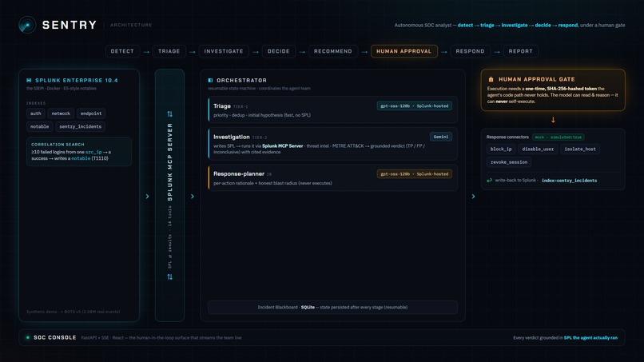This screenshot has height=362, width=644.
Task: Click the mock simulated:true badge
Action: pos(559,137)
